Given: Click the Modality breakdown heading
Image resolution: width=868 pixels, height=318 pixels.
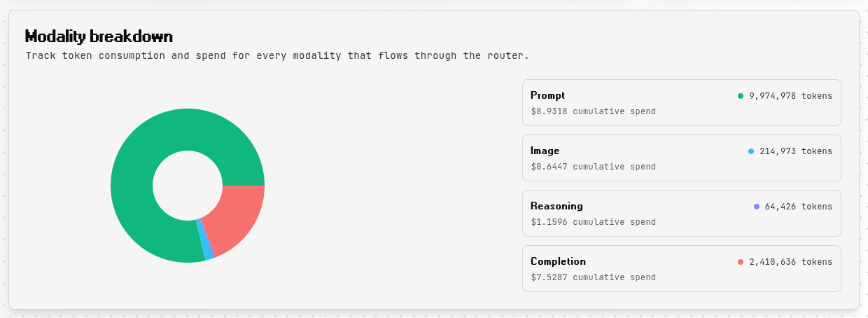Looking at the screenshot, I should (99, 36).
